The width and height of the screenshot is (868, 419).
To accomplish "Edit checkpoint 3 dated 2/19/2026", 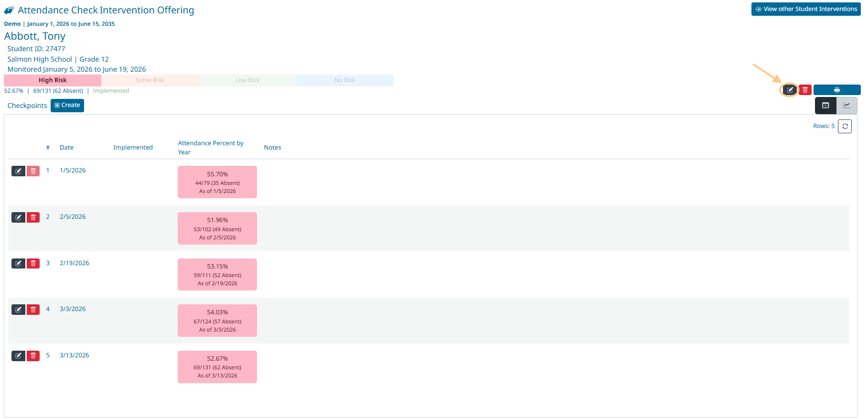I will (18, 263).
